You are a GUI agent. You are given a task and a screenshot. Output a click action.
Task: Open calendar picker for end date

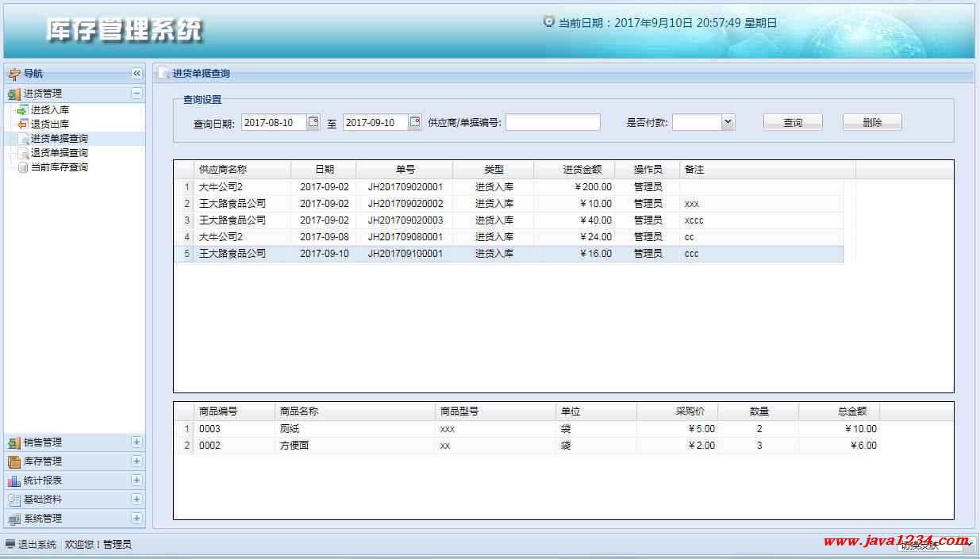tap(415, 122)
